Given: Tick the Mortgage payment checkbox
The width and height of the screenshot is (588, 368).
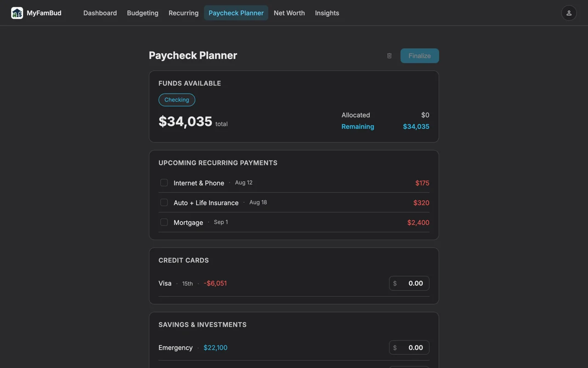Looking at the screenshot, I should pyautogui.click(x=164, y=222).
